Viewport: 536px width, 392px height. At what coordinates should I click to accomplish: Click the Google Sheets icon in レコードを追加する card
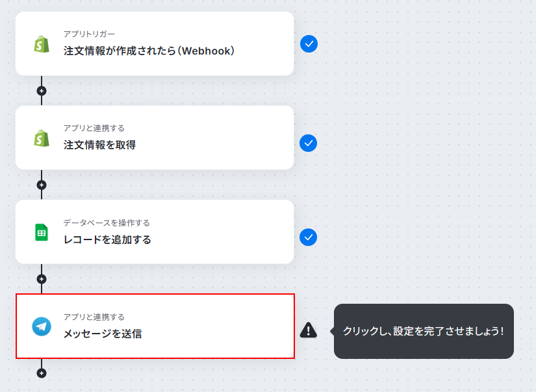click(42, 232)
